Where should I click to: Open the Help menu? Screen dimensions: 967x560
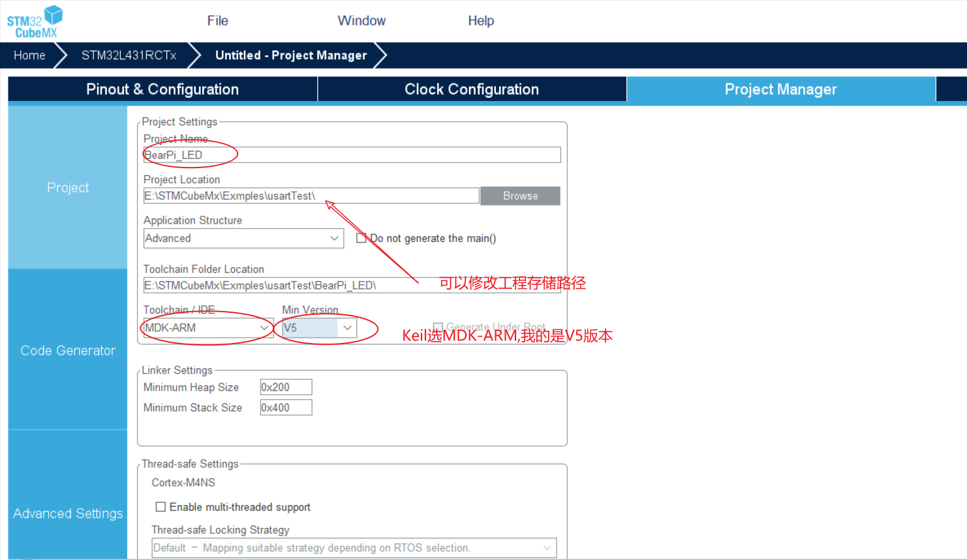(481, 21)
